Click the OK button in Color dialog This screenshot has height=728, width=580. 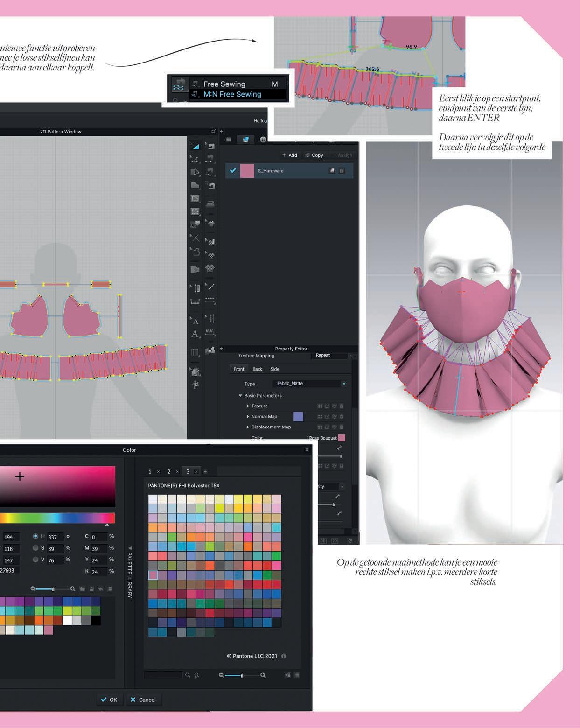[109, 700]
